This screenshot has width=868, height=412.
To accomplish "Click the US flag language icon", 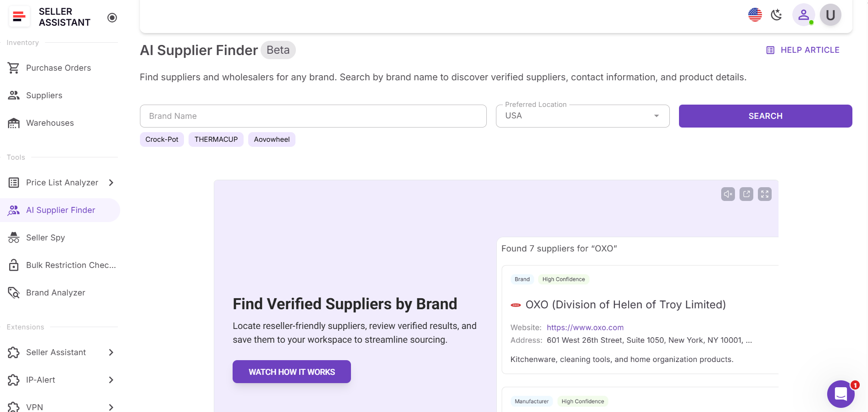I will [x=754, y=15].
